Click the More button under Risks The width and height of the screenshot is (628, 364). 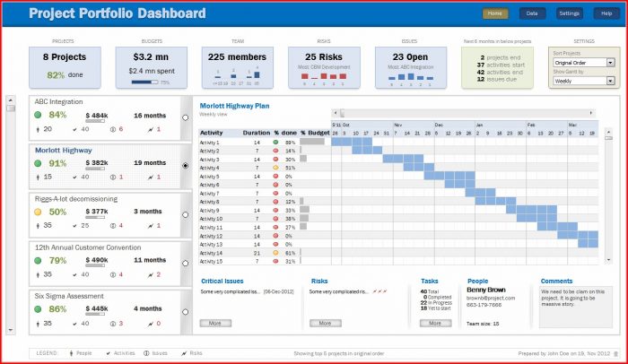(x=325, y=323)
